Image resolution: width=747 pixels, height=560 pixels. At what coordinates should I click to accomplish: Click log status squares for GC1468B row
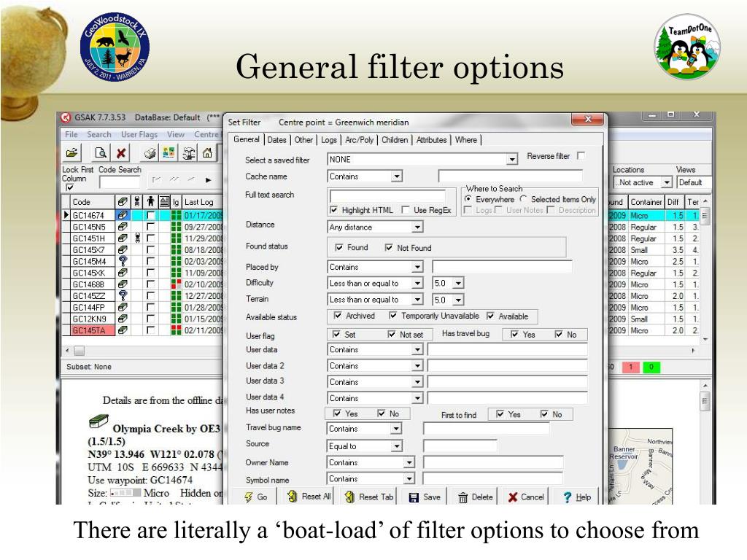coord(177,284)
